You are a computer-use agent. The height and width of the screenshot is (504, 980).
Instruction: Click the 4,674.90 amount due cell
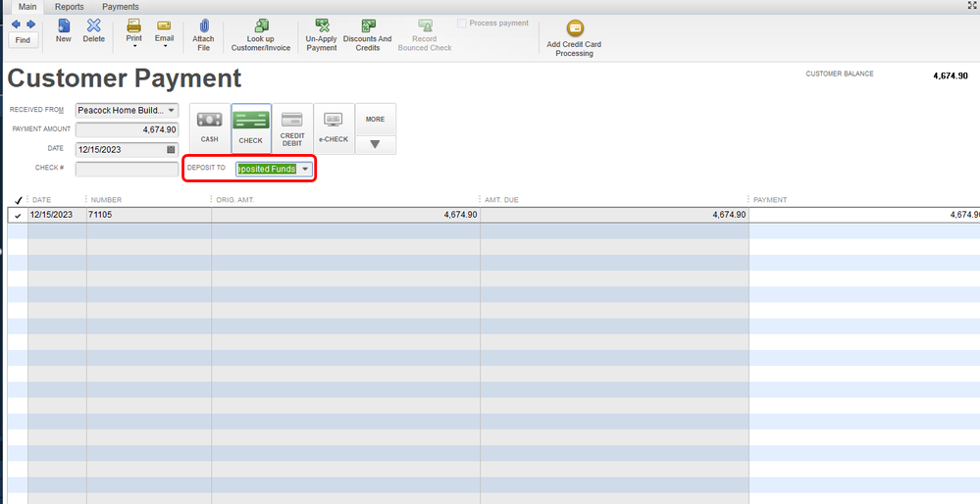click(x=614, y=215)
